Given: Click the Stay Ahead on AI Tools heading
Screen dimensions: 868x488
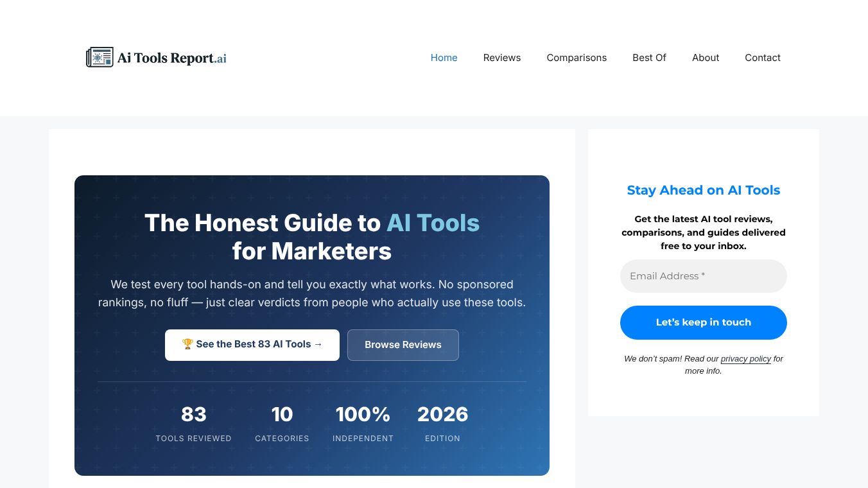Looking at the screenshot, I should [704, 190].
